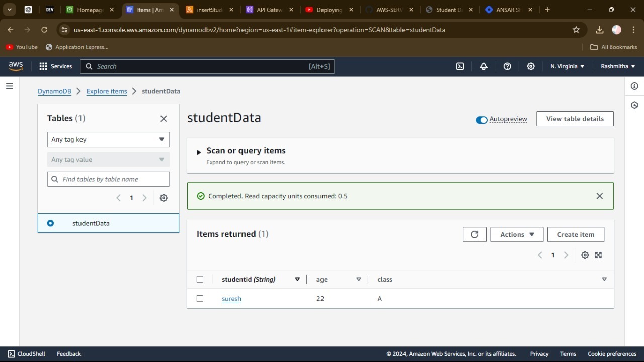
Task: Open items table preferences gear icon
Action: [x=585, y=255]
